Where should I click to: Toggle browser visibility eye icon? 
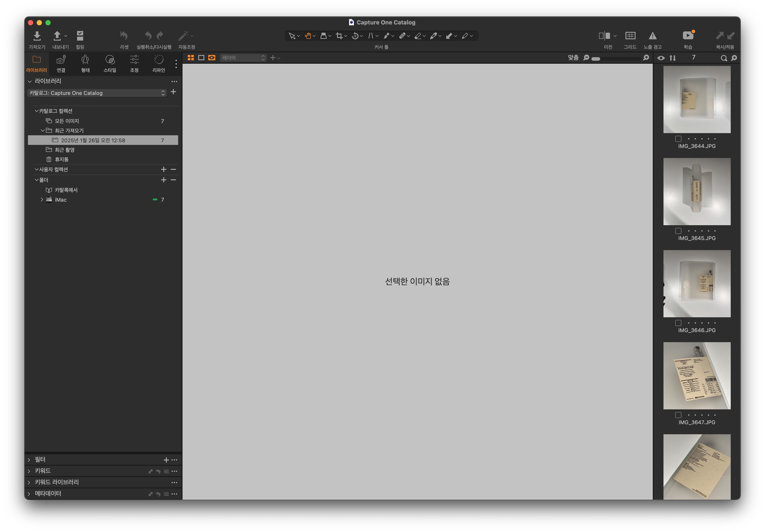coord(661,58)
